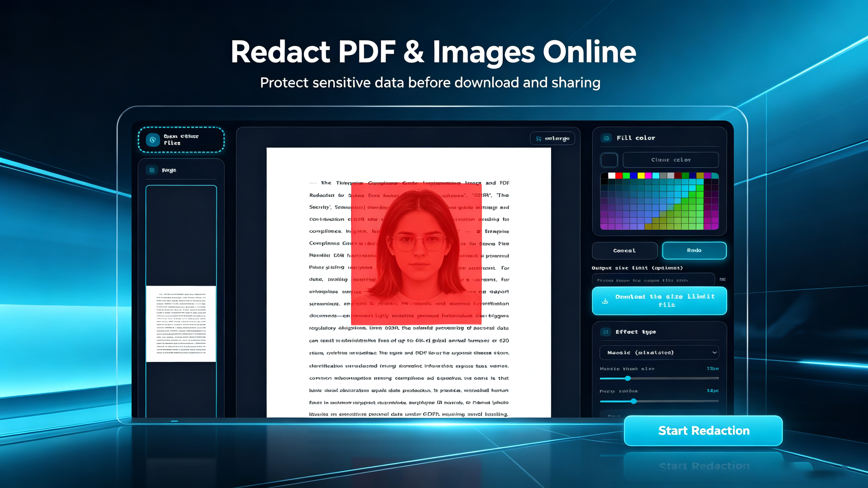Pick the lime green swatch in top row

point(626,176)
